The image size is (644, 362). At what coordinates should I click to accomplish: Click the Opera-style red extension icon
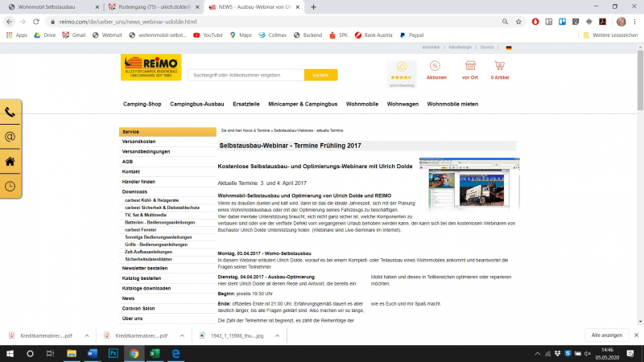point(535,22)
